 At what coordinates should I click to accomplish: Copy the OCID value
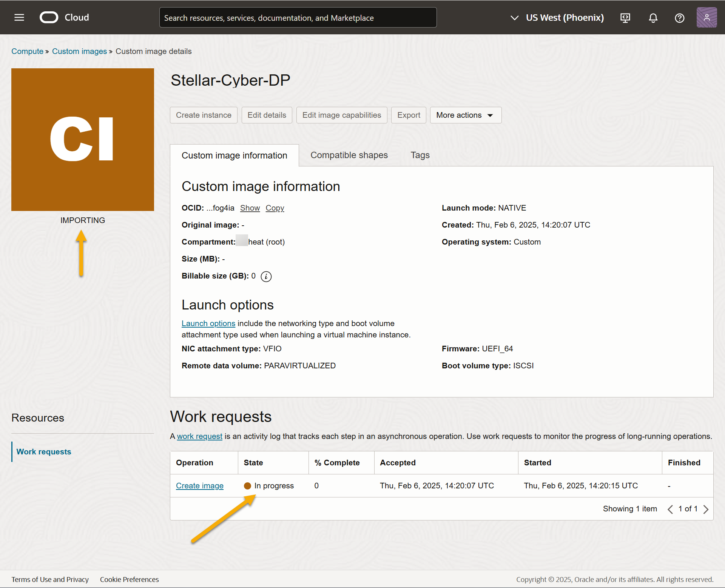275,208
